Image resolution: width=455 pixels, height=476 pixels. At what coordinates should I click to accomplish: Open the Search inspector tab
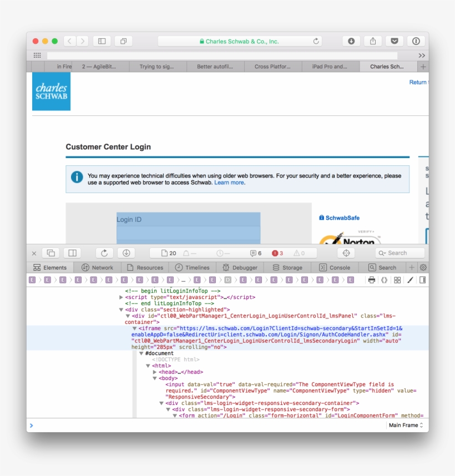pyautogui.click(x=382, y=267)
